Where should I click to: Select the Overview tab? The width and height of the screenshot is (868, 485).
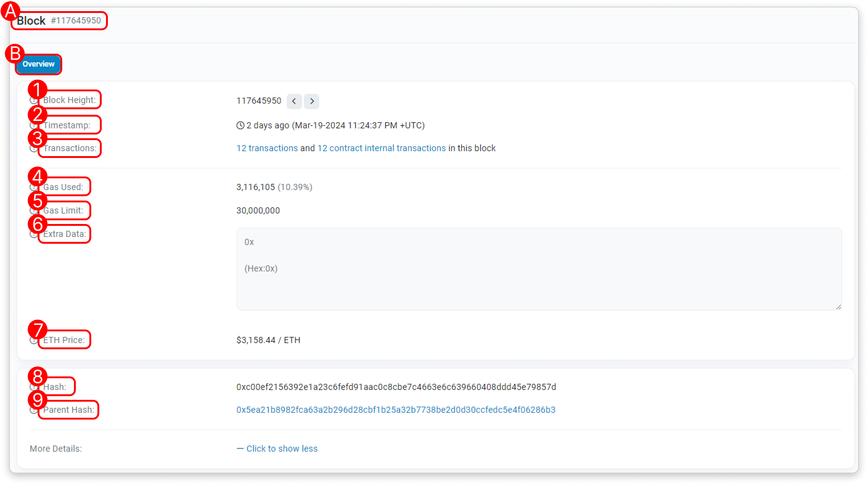[x=39, y=64]
